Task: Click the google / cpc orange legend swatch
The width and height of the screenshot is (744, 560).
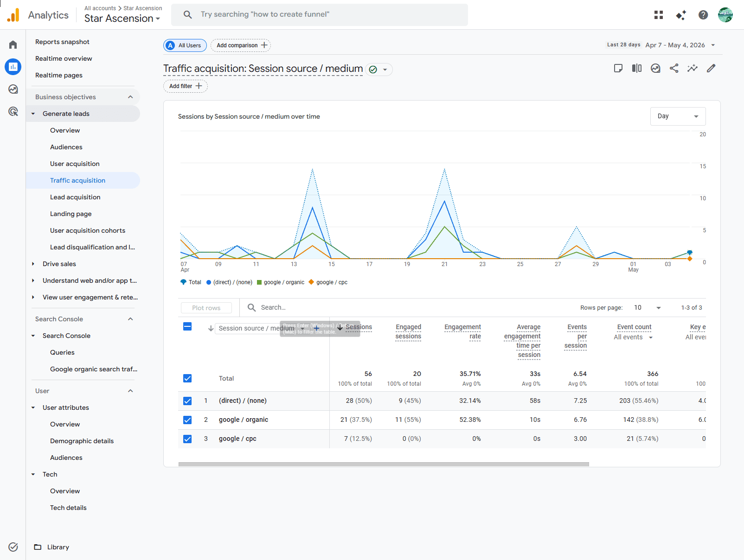Action: click(311, 282)
